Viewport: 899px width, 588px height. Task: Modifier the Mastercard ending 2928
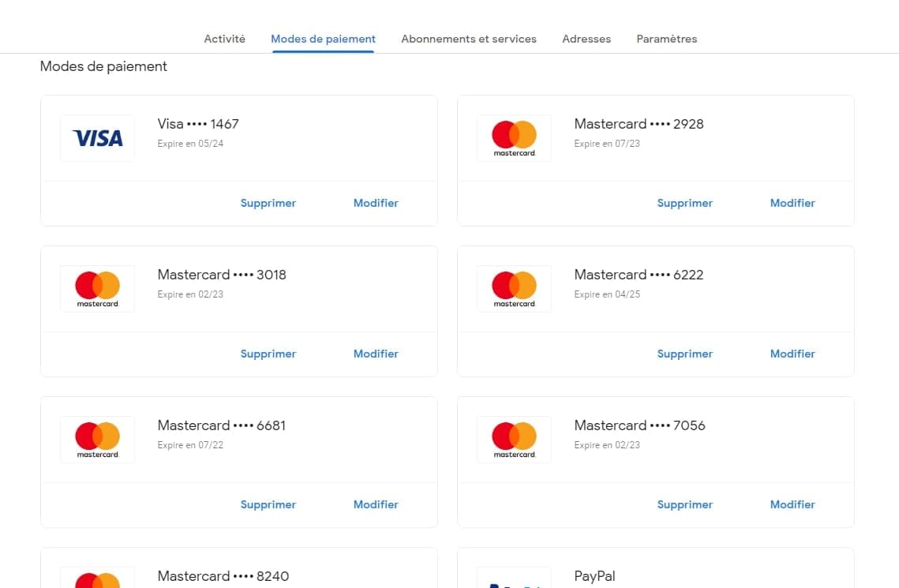(x=792, y=203)
